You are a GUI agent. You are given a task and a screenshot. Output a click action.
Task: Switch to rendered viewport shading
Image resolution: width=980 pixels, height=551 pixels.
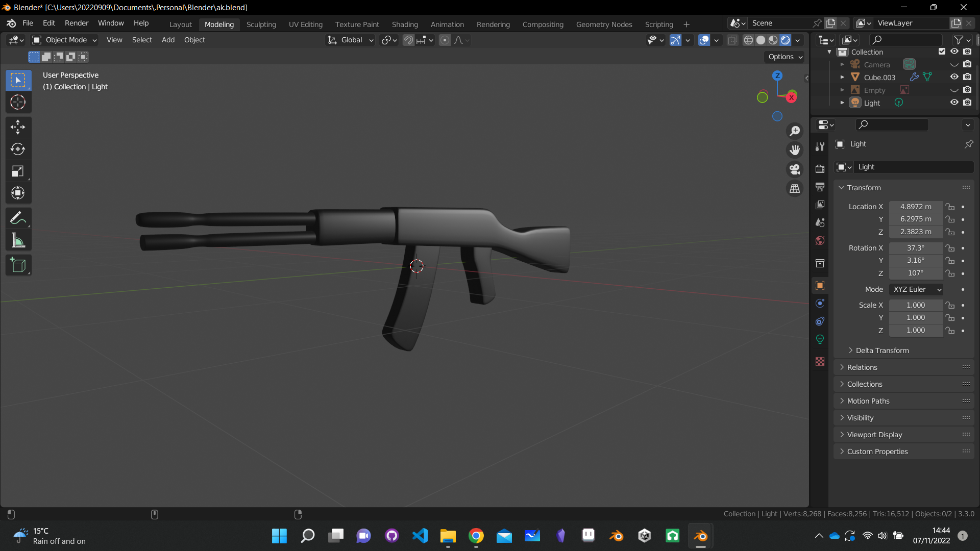tap(786, 40)
